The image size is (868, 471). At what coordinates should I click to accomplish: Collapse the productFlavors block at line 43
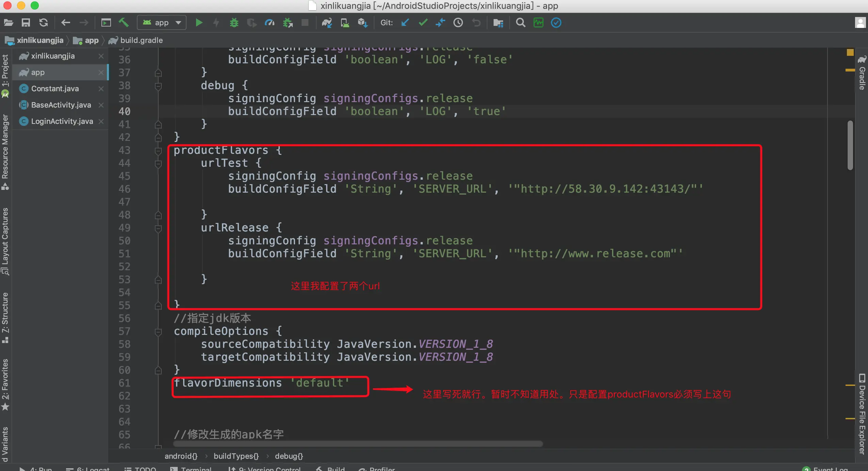[x=158, y=150]
